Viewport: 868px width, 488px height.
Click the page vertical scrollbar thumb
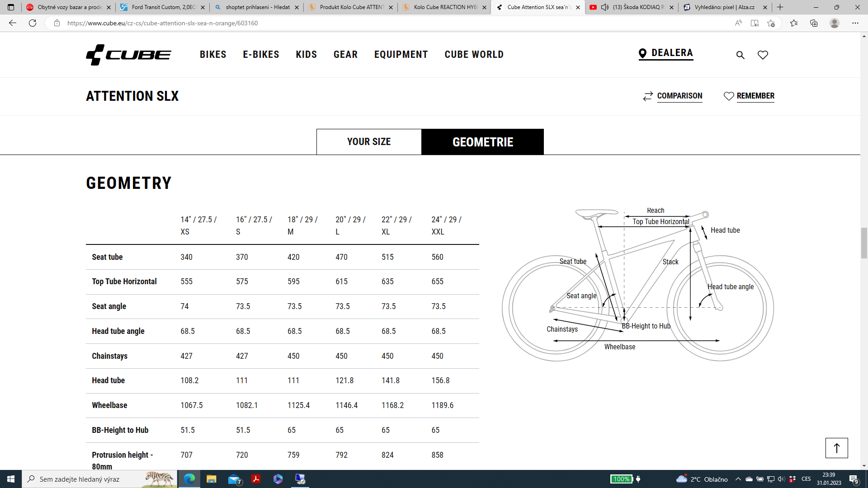pos(864,243)
